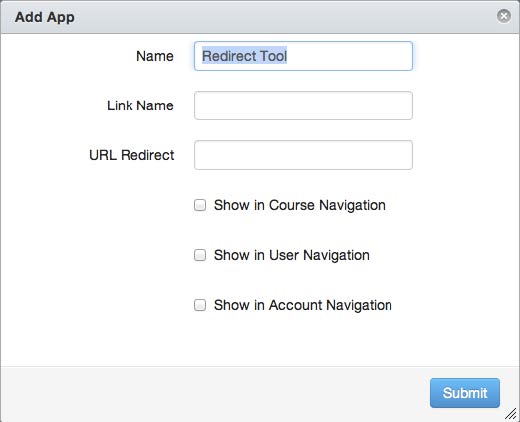This screenshot has width=520, height=422.
Task: Click the Name field containing Redirect Tool
Action: pos(303,56)
